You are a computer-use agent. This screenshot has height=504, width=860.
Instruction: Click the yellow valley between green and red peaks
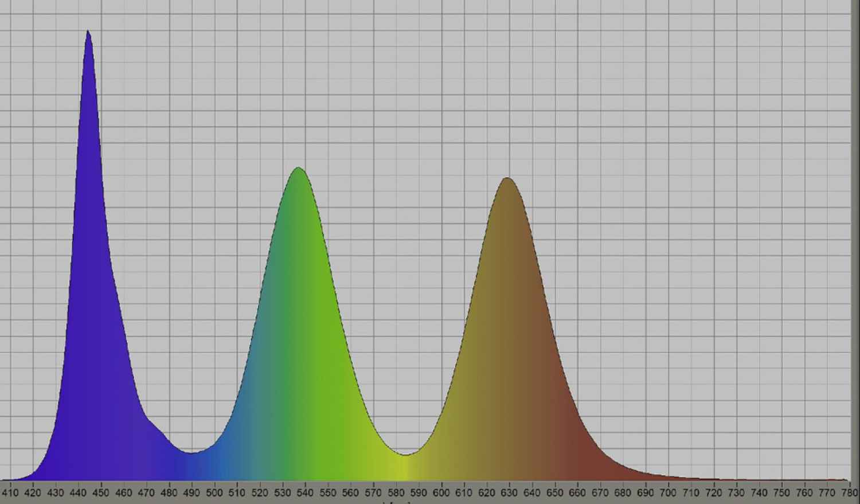(405, 455)
